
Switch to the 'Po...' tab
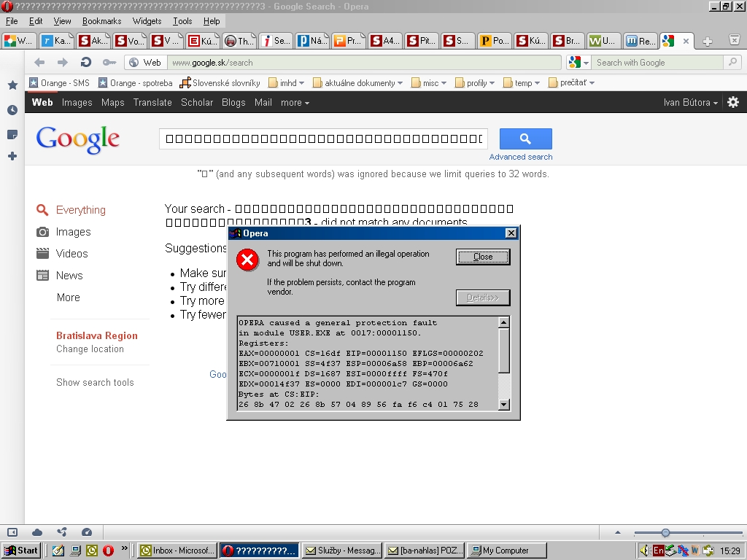[x=495, y=41]
